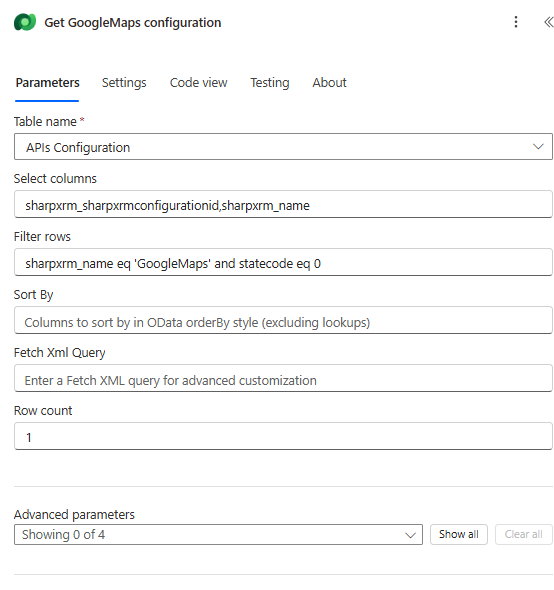Click the 'Fetch Xml Query' label
The image size is (554, 590).
[x=59, y=353]
